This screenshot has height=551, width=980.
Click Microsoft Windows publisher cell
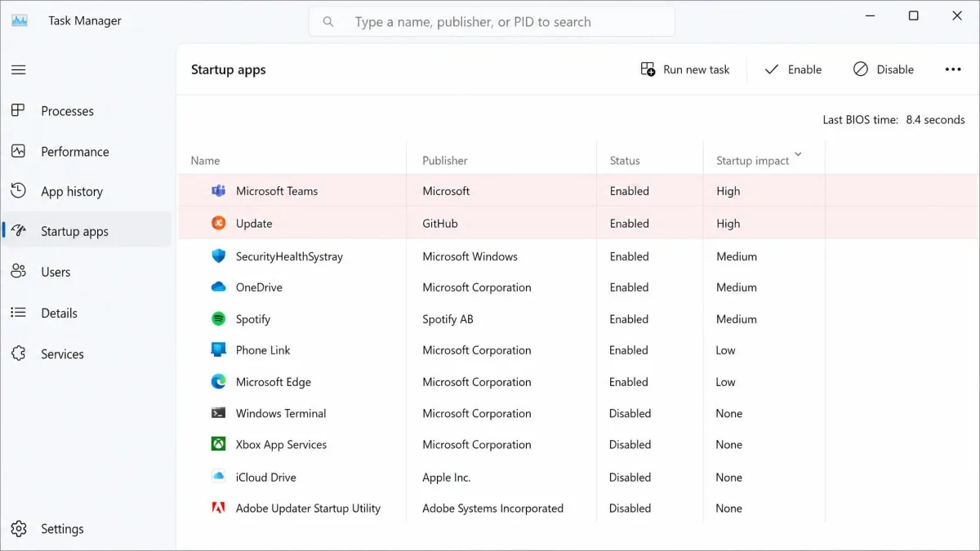click(470, 256)
